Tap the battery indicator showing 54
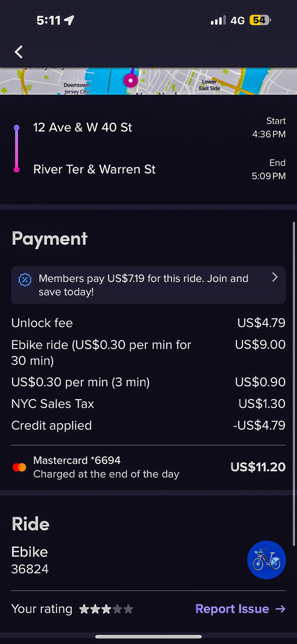 (260, 20)
